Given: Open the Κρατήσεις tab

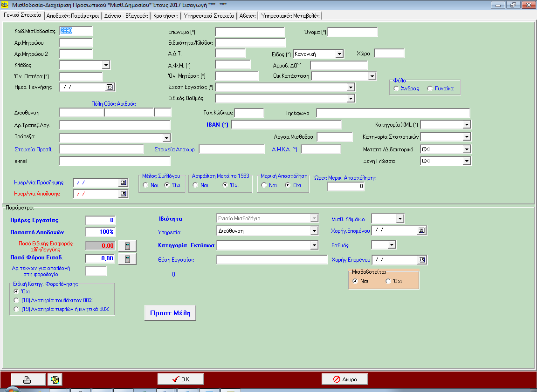Looking at the screenshot, I should pos(166,15).
